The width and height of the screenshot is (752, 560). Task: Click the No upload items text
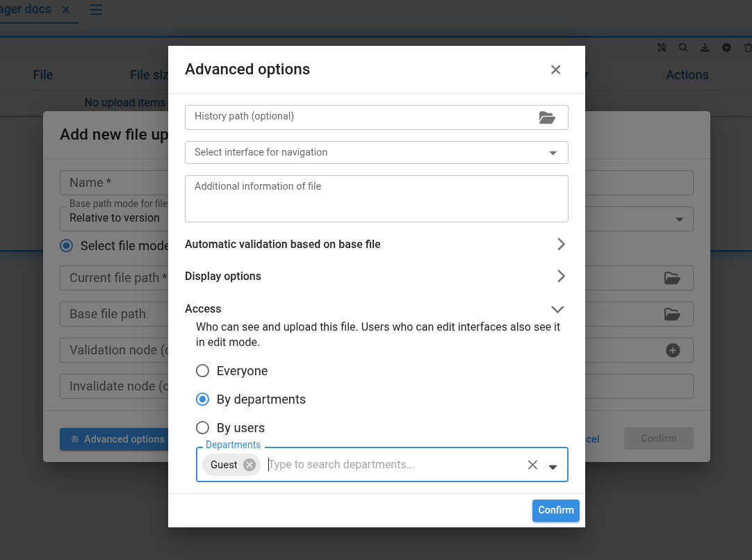[x=125, y=103]
